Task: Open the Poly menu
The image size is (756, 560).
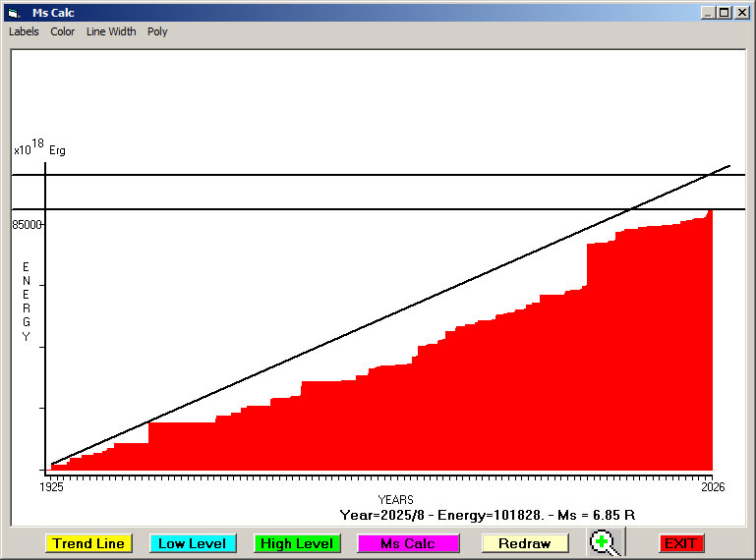Action: pos(157,31)
